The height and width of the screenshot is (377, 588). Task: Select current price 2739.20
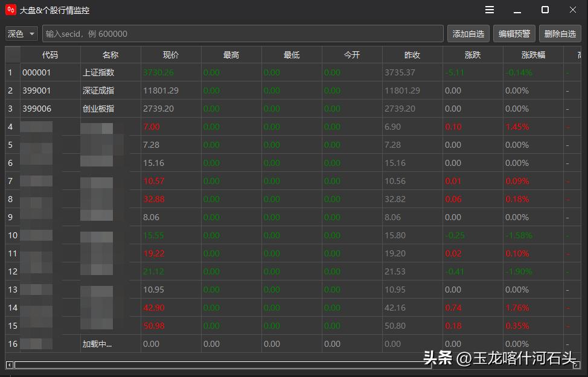pos(171,109)
